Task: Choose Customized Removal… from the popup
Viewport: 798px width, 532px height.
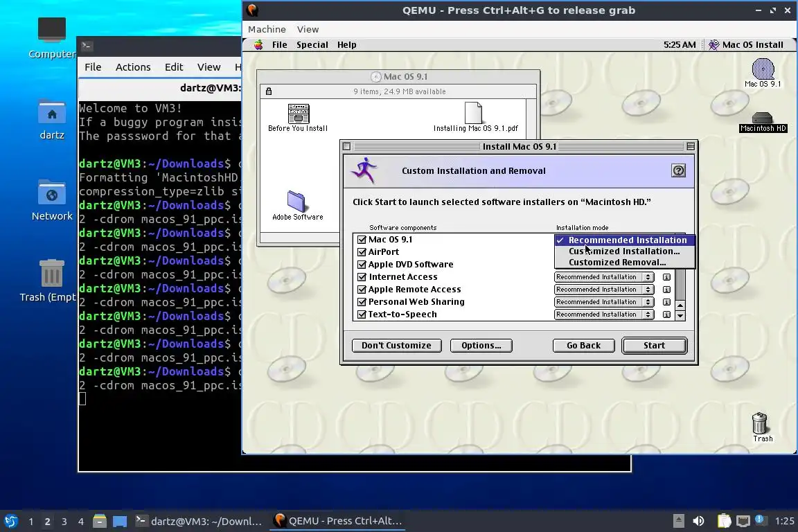Action: [624, 262]
